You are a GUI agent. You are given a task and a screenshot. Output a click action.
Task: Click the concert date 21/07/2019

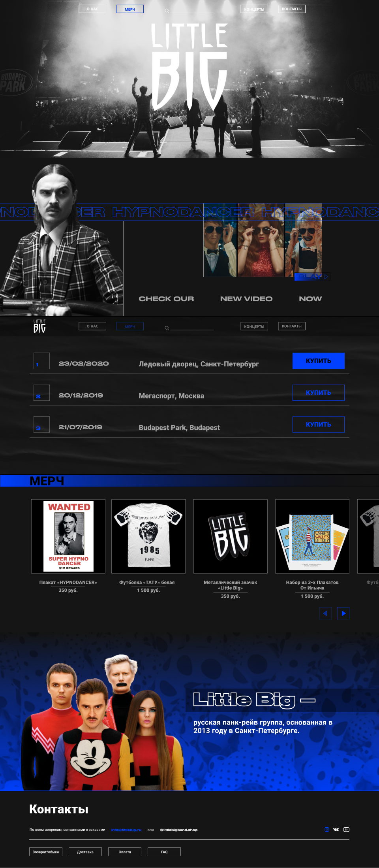(81, 427)
